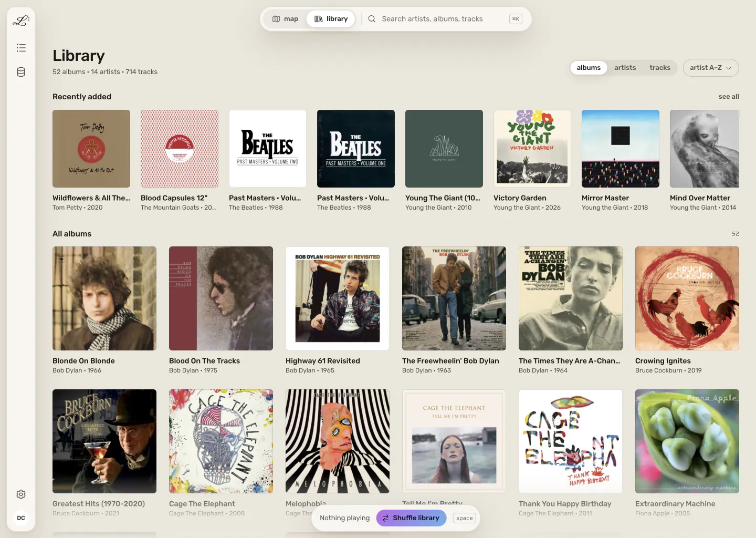Click the Bob Dylan • 1975 subtitle

pos(193,370)
